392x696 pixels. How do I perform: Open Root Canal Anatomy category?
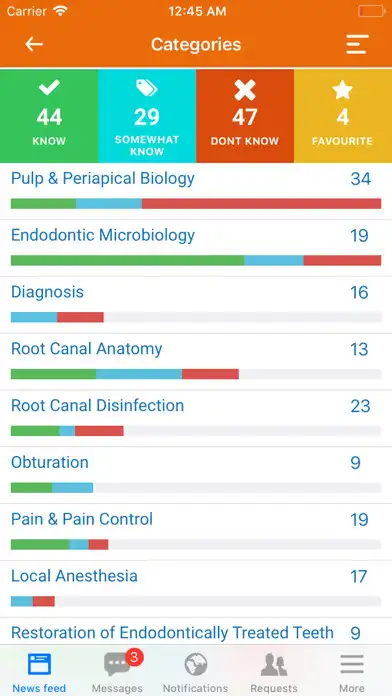(x=196, y=361)
